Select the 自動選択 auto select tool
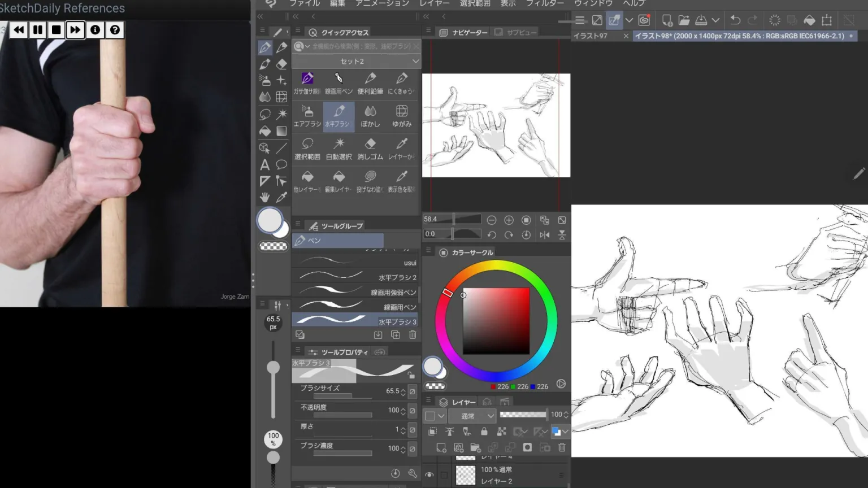The image size is (868, 488). pos(338,149)
